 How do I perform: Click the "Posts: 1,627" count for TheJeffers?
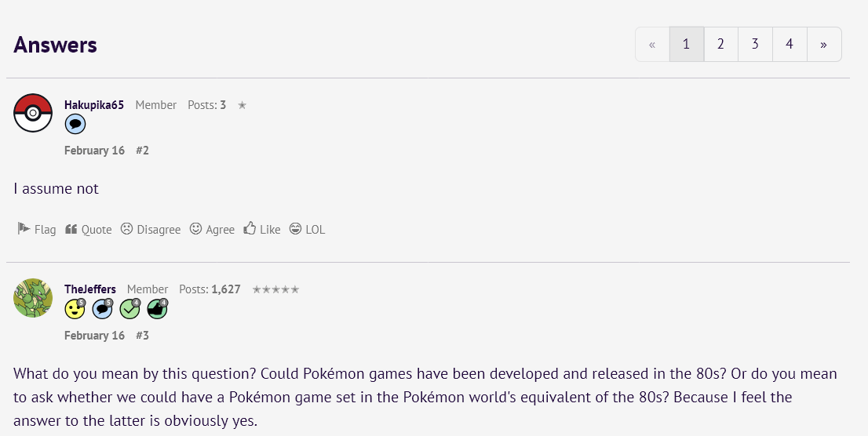210,289
